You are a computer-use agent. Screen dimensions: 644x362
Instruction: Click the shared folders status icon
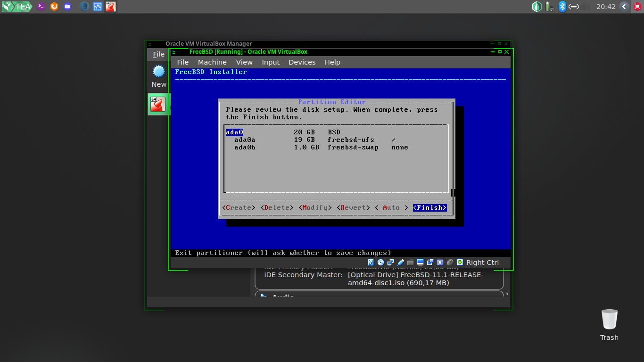(410, 263)
